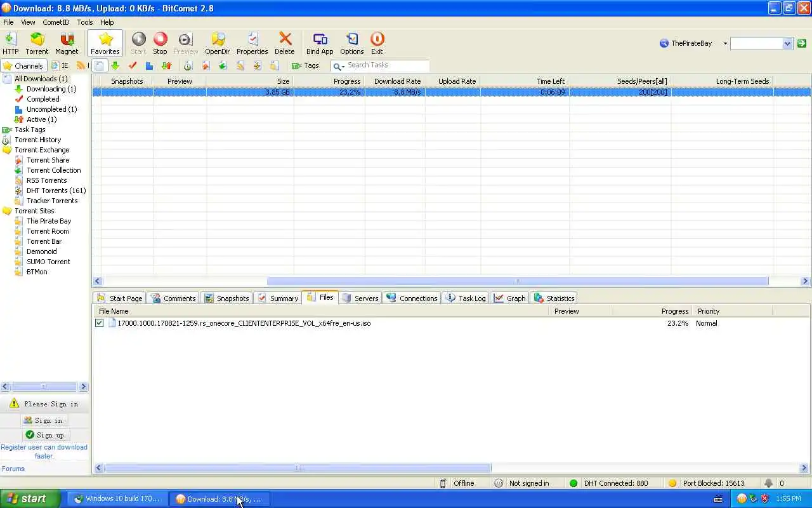The width and height of the screenshot is (812, 508).
Task: Switch to Windows 10 build taskbar window
Action: click(x=117, y=498)
